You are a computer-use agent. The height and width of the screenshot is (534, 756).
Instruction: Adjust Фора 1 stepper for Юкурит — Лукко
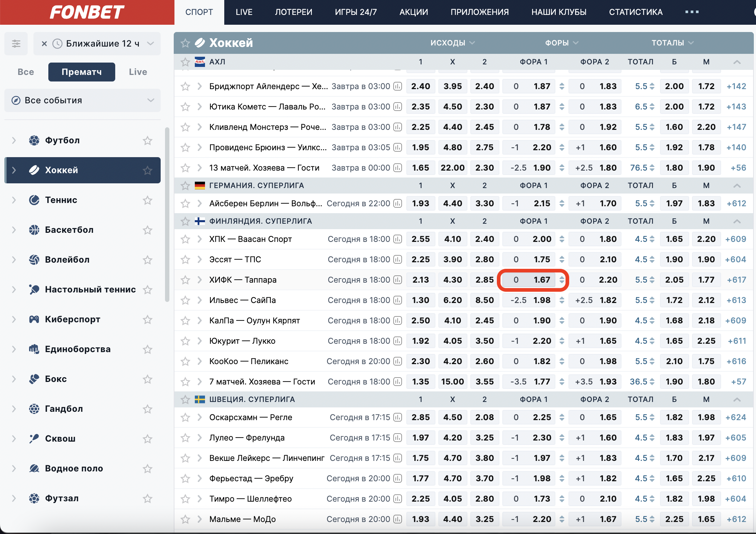click(x=562, y=341)
